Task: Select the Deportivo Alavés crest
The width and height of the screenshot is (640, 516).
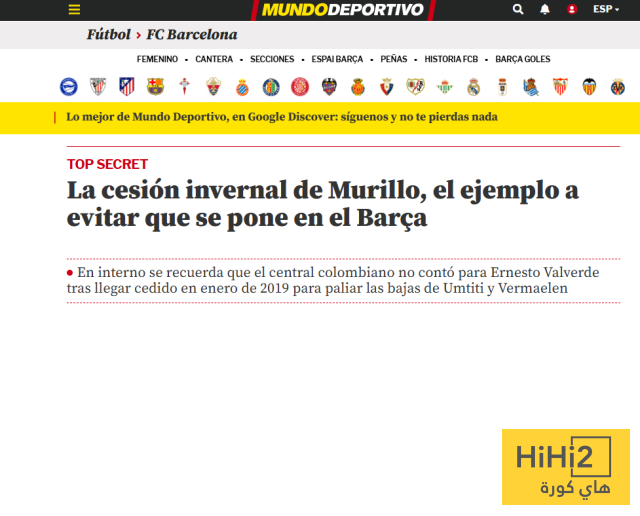Action: [x=68, y=86]
